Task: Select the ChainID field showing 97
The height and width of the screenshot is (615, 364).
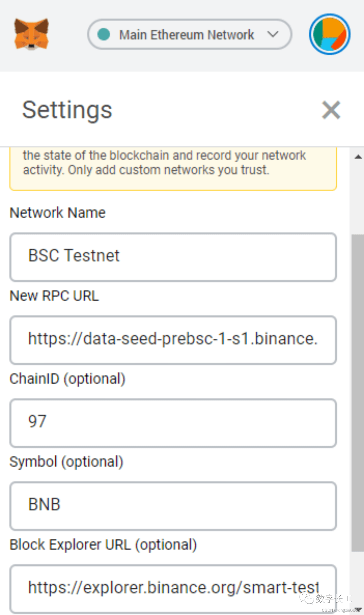Action: coord(173,423)
